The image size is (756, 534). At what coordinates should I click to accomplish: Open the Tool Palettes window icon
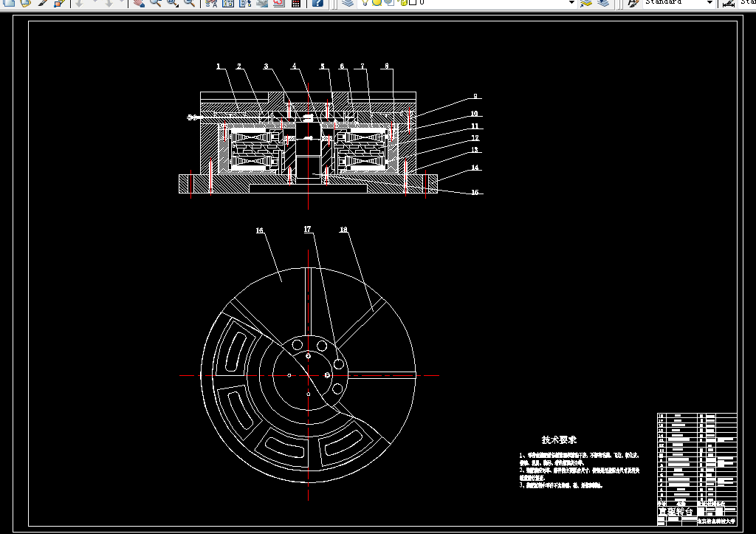click(x=245, y=3)
